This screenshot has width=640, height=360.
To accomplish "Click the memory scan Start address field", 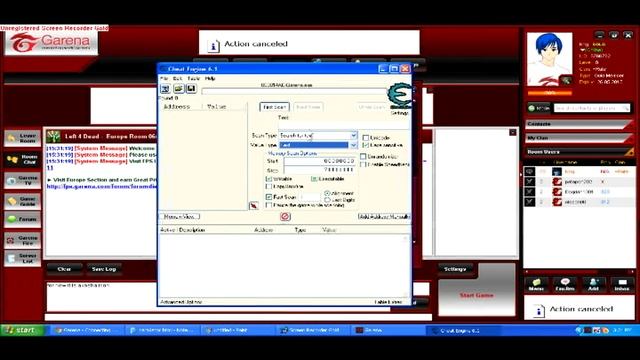I will pos(320,161).
